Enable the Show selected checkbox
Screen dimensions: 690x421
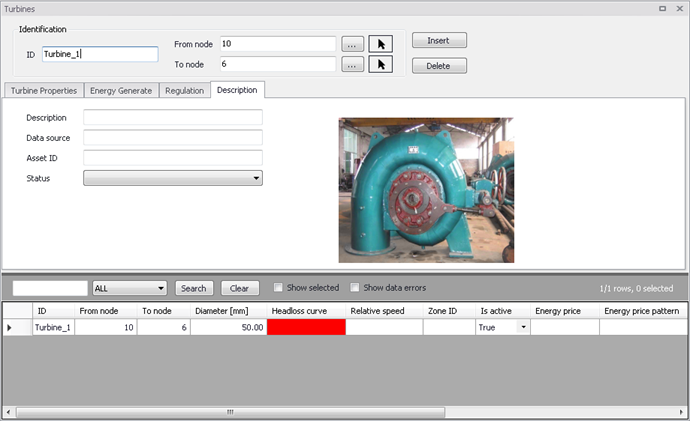coord(278,287)
